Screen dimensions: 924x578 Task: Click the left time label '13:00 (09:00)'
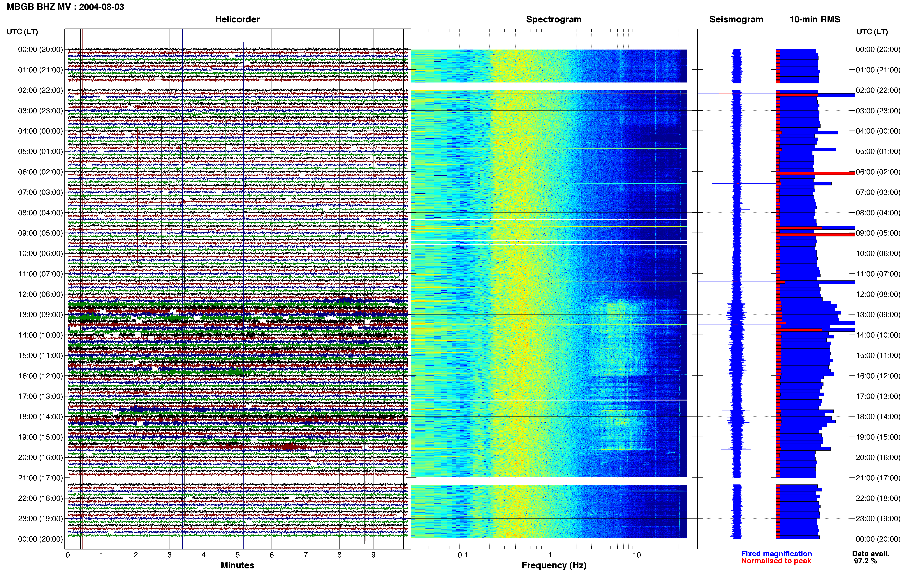(x=41, y=315)
